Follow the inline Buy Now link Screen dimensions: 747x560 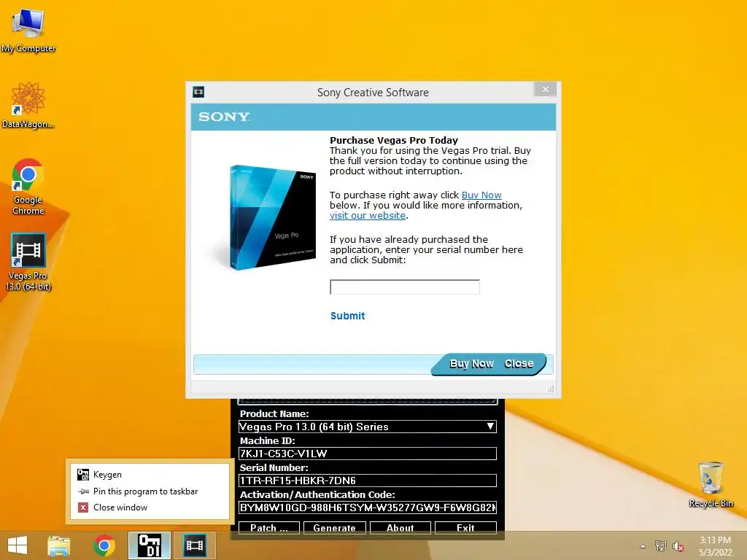pyautogui.click(x=481, y=195)
